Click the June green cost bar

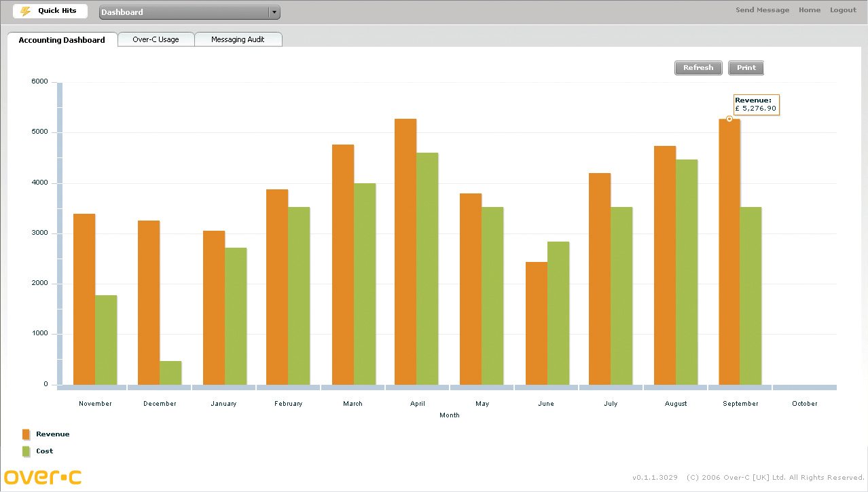click(x=558, y=313)
